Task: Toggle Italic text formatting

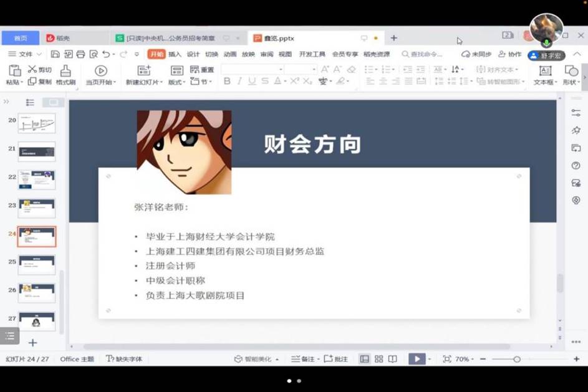Action: tap(239, 81)
